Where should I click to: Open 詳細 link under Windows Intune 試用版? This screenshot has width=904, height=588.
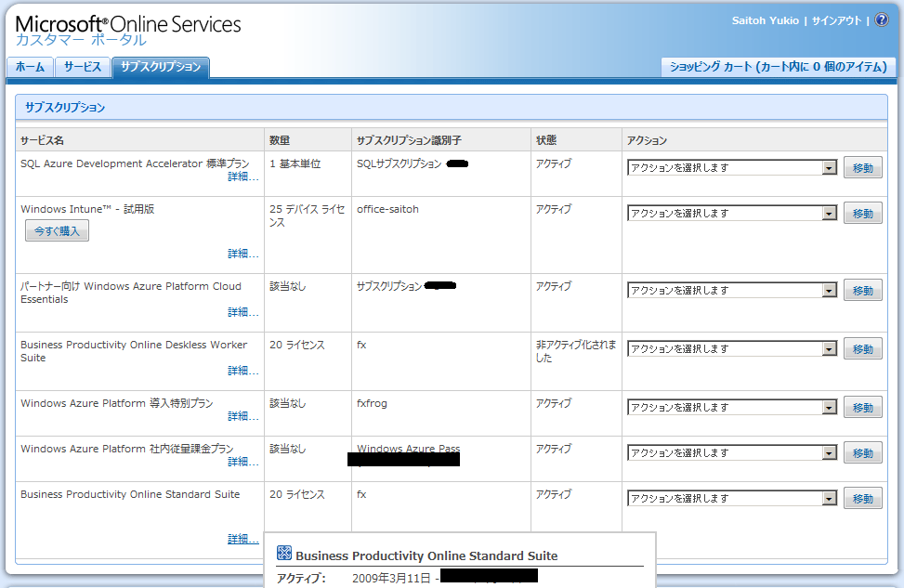pos(242,254)
